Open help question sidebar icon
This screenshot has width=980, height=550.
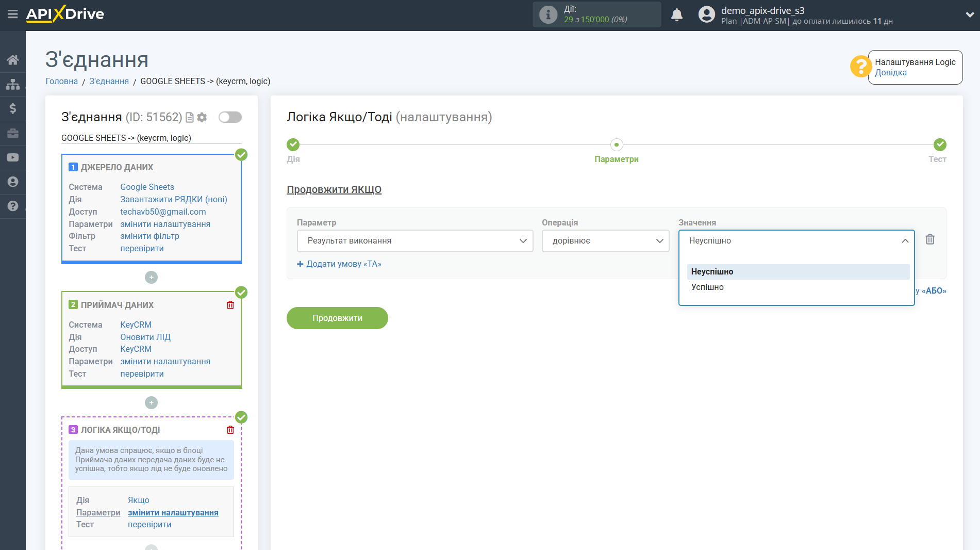coord(13,206)
